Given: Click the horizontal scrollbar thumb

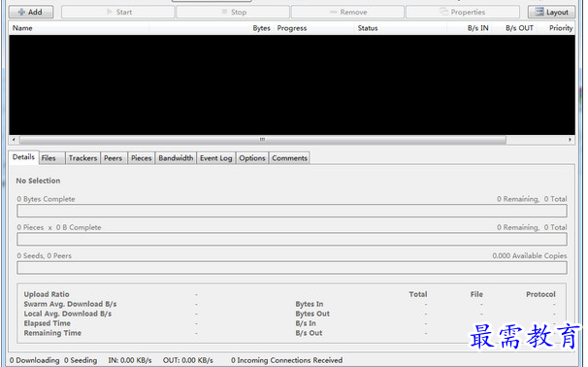Looking at the screenshot, I should tap(263, 140).
